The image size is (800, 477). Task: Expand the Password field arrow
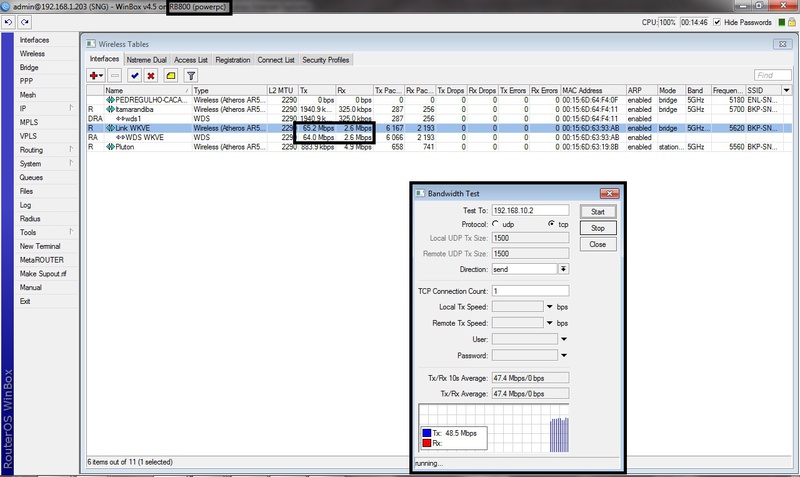click(563, 355)
